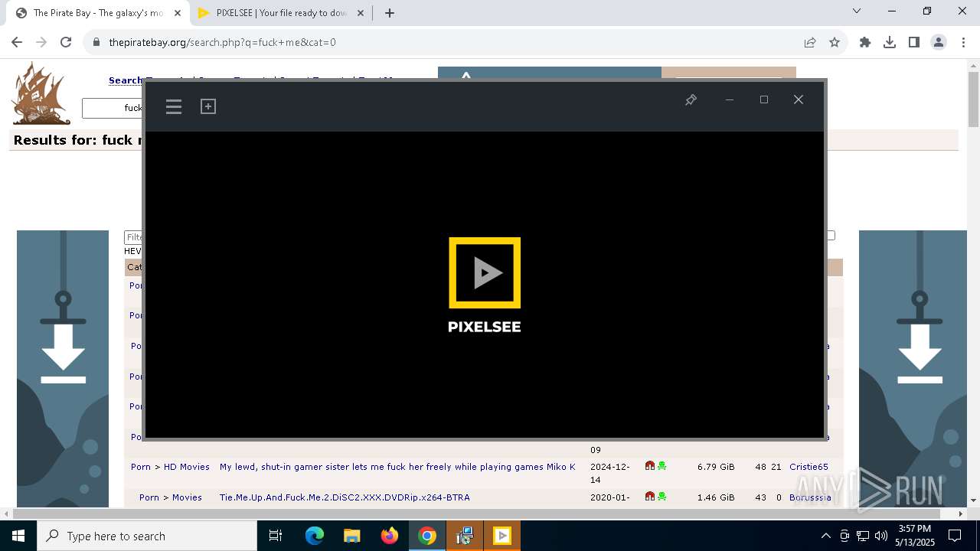Viewport: 980px width, 551px height.
Task: Click the PixelSee add file plus icon
Action: click(x=208, y=106)
